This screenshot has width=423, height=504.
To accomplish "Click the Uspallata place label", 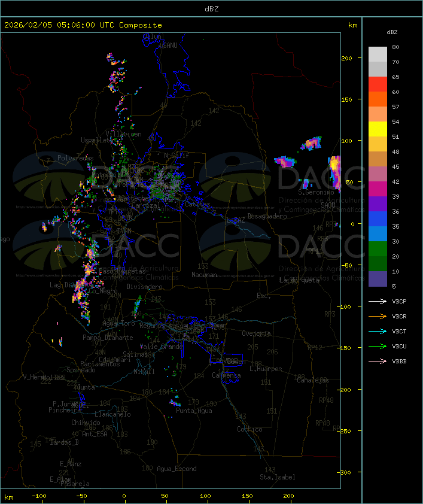I will coord(97,140).
